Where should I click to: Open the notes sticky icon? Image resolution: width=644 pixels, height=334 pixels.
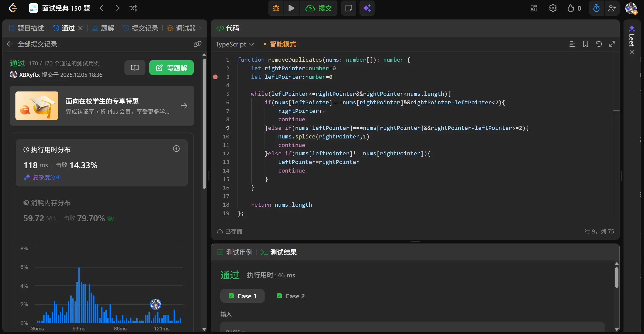(349, 8)
